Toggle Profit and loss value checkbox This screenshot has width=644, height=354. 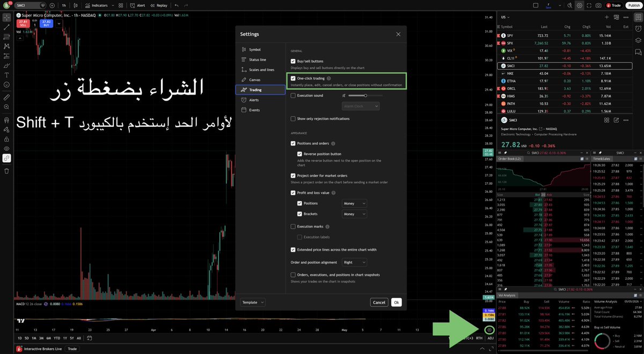pos(293,192)
